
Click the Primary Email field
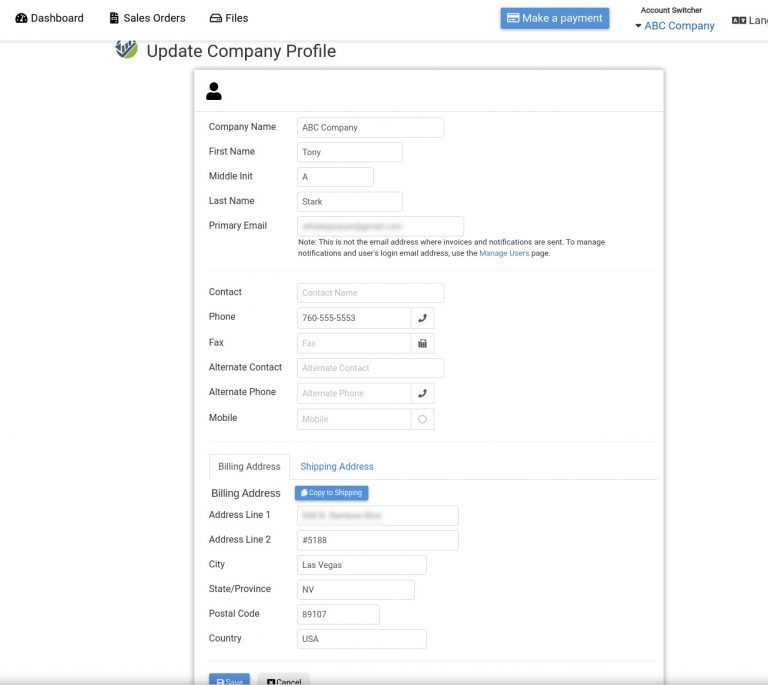click(380, 226)
